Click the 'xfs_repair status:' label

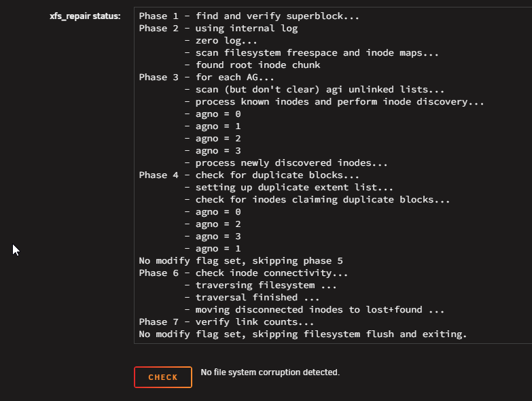[x=85, y=16]
